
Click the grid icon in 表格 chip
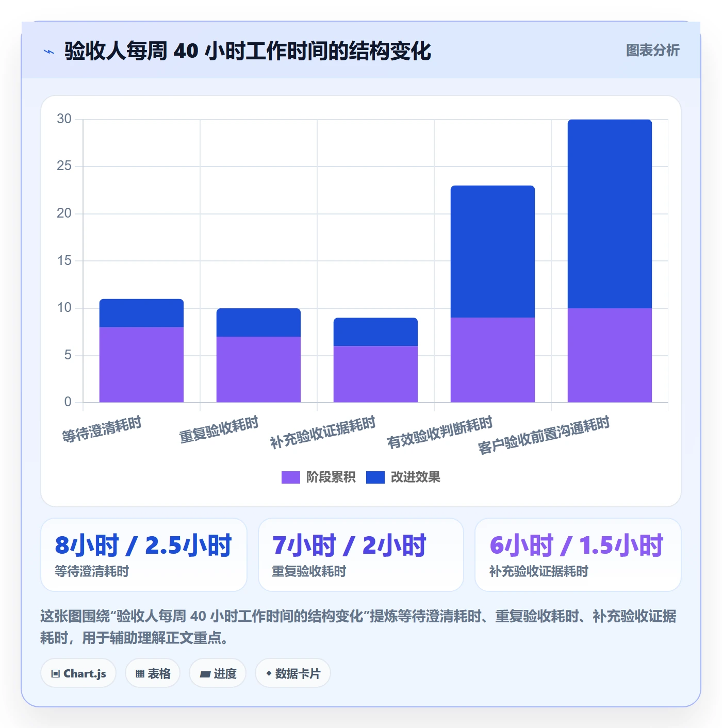pyautogui.click(x=140, y=674)
